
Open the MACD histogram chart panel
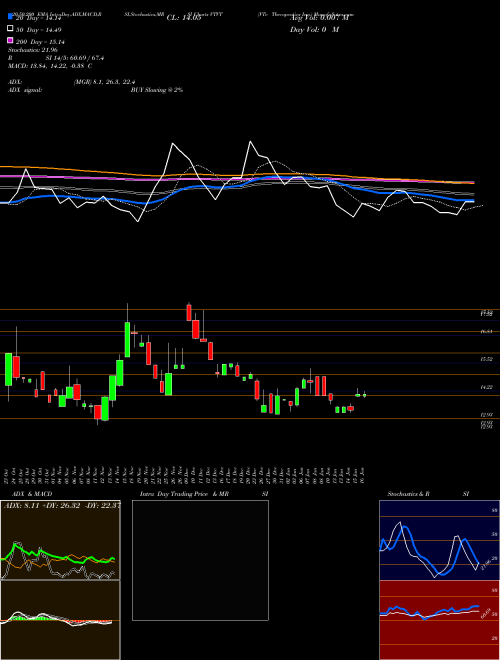[x=60, y=620]
